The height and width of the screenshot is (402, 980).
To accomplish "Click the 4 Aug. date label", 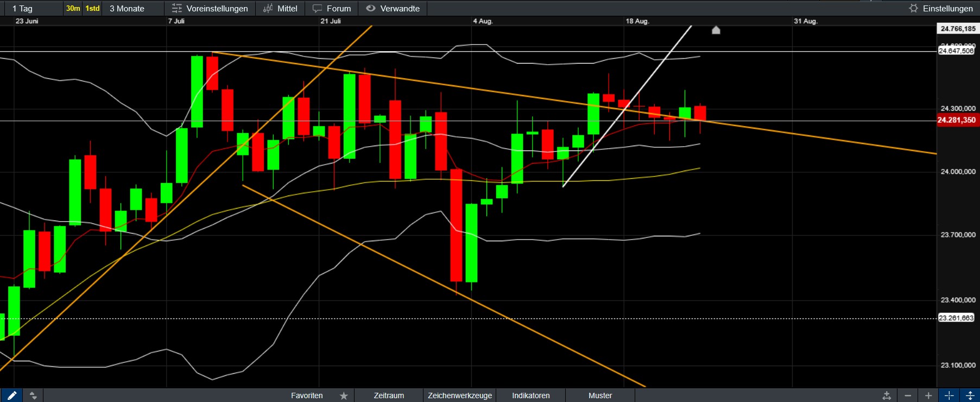I will pyautogui.click(x=483, y=21).
